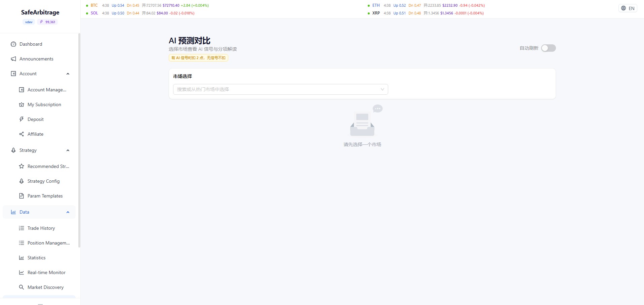Image resolution: width=644 pixels, height=305 pixels.
Task: Open the 市场选择 market dropdown
Action: point(280,89)
